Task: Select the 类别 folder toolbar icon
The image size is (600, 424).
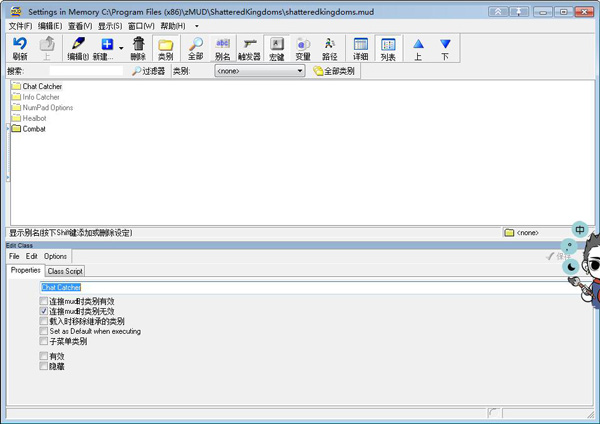Action: 166,49
